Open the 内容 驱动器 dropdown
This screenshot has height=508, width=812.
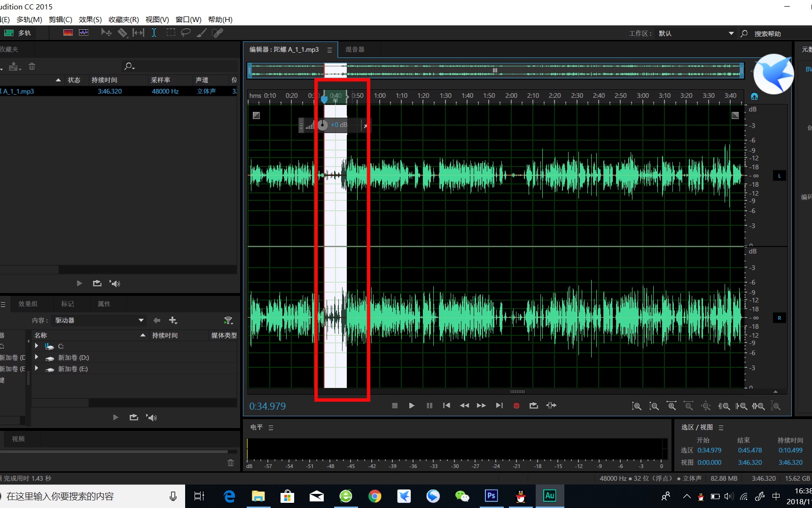(99, 320)
